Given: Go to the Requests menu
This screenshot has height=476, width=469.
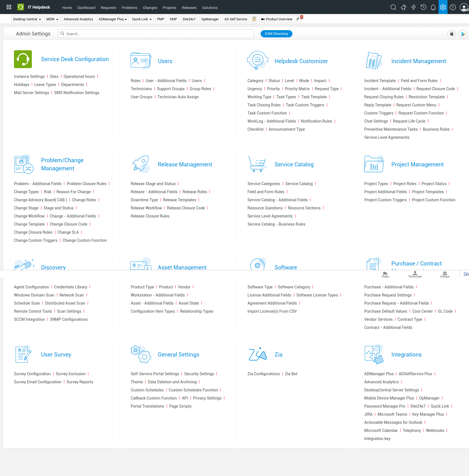Looking at the screenshot, I should (x=108, y=8).
